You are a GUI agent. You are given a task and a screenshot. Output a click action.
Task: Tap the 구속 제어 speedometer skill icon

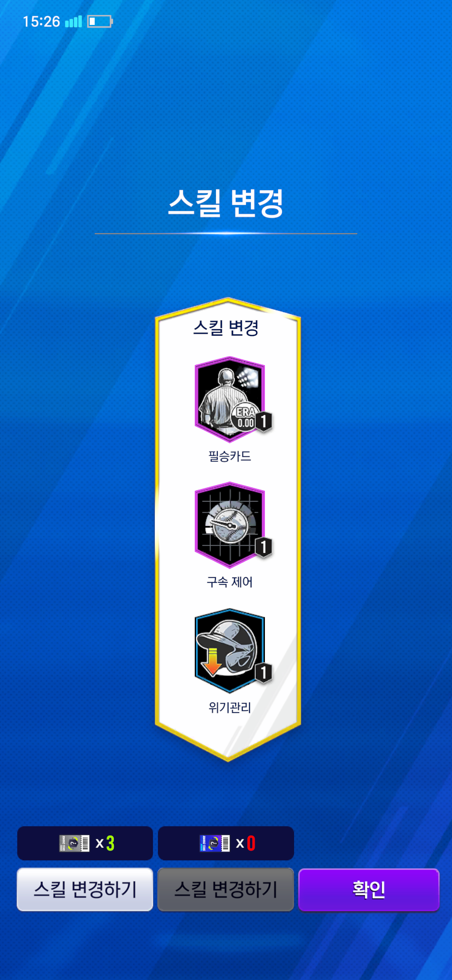tap(230, 525)
